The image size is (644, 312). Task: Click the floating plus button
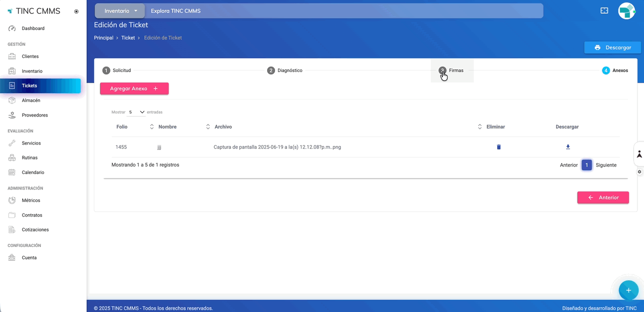(628, 290)
